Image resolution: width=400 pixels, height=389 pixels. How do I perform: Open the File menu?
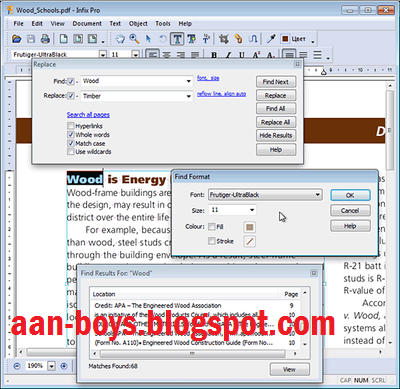point(18,24)
